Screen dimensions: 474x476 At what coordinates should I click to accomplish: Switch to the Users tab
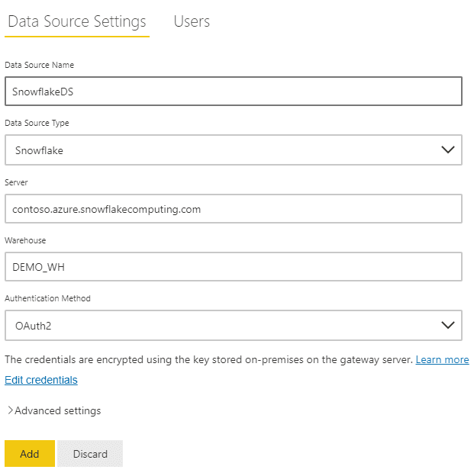tap(192, 21)
